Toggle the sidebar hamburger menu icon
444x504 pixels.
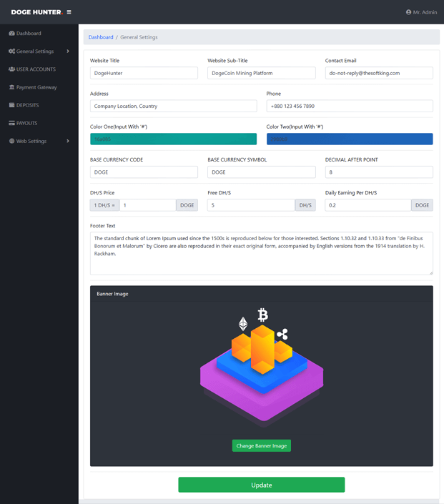(69, 12)
